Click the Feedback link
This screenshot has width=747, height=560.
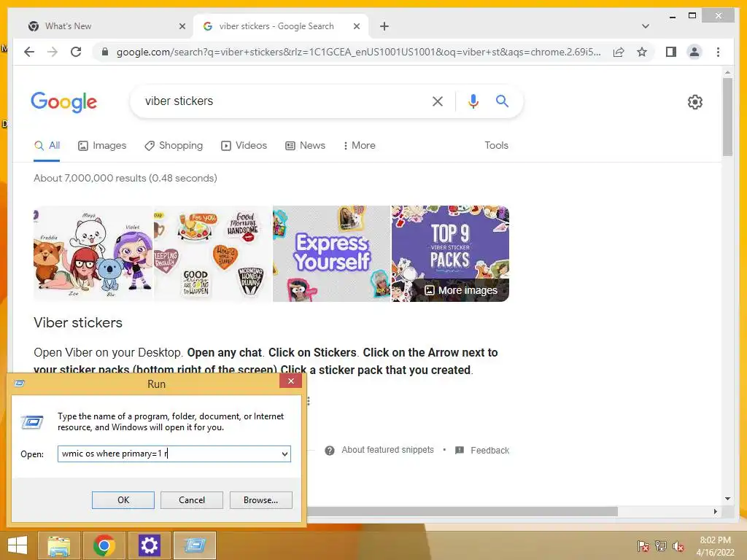pos(482,451)
